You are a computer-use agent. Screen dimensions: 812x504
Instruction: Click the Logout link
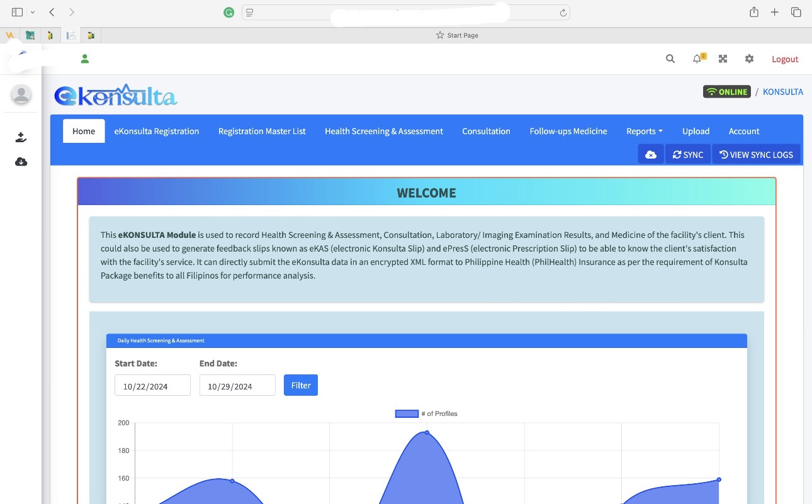[785, 59]
